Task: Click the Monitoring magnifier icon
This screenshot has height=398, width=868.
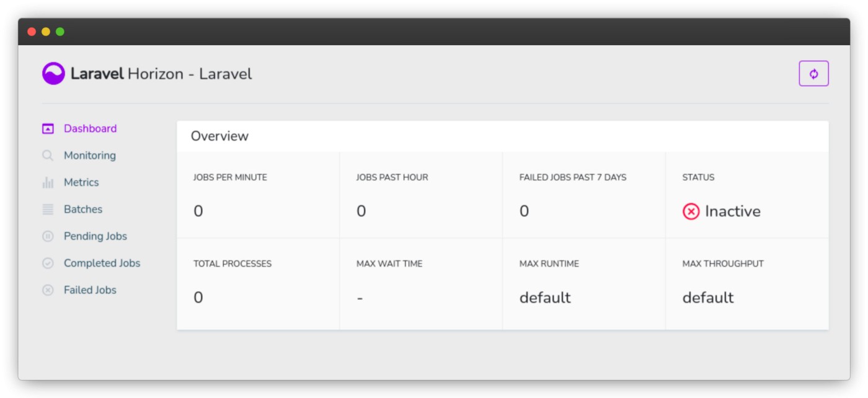Action: 48,156
